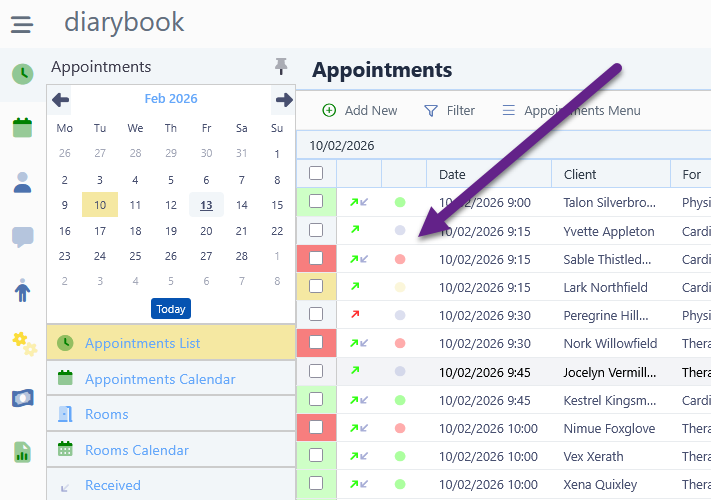Click red status dot for Sable Thistled row
Screen dimensions: 711x500
click(x=400, y=259)
